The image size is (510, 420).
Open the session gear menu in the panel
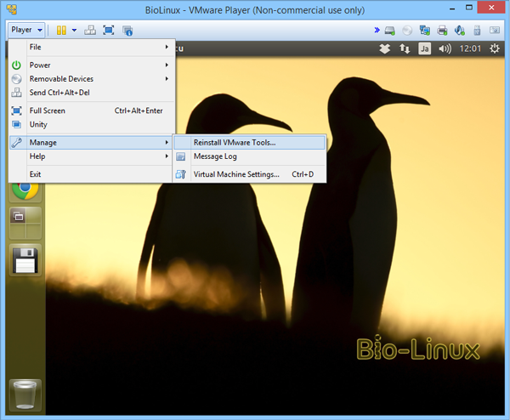(x=495, y=48)
